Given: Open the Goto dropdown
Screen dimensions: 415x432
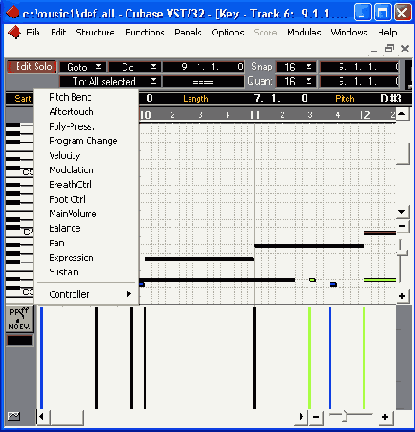Looking at the screenshot, I should [x=83, y=67].
